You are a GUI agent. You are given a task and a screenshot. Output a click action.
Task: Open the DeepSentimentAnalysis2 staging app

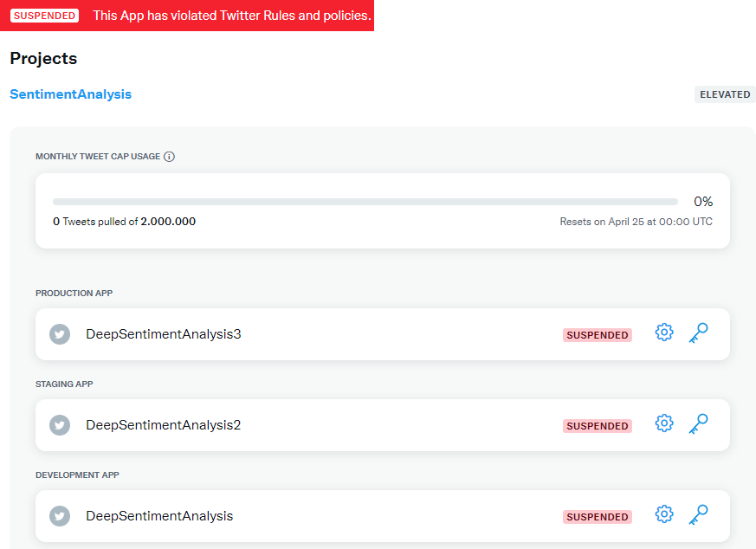pos(163,425)
